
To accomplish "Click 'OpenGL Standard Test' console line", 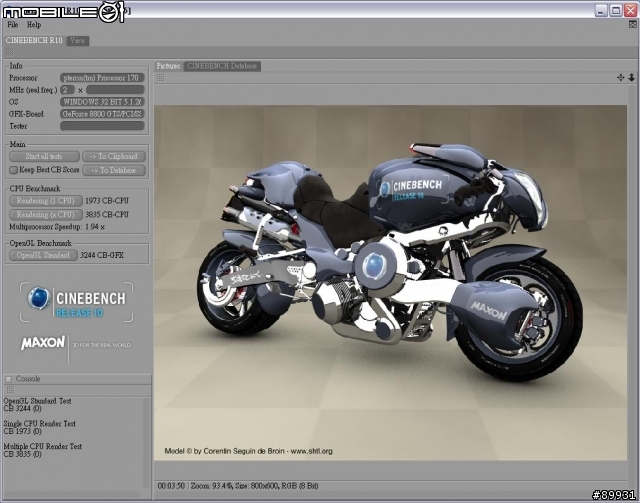I will pyautogui.click(x=37, y=401).
